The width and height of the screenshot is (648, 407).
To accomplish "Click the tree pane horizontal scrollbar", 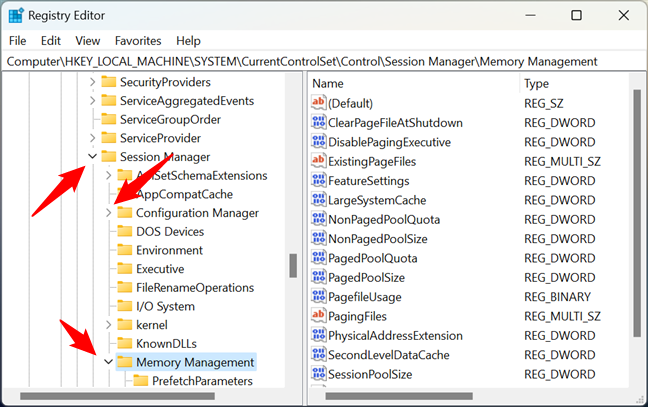I will coord(117,396).
